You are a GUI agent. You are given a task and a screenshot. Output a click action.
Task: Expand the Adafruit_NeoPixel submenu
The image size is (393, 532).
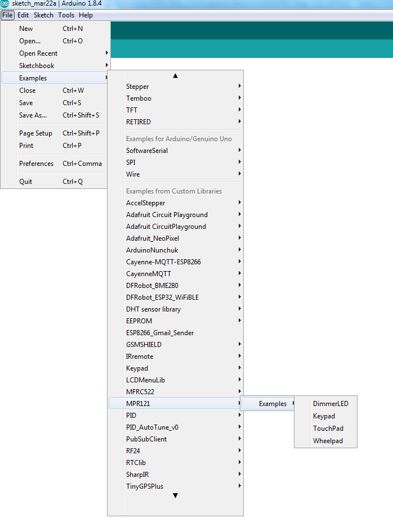[x=175, y=238]
